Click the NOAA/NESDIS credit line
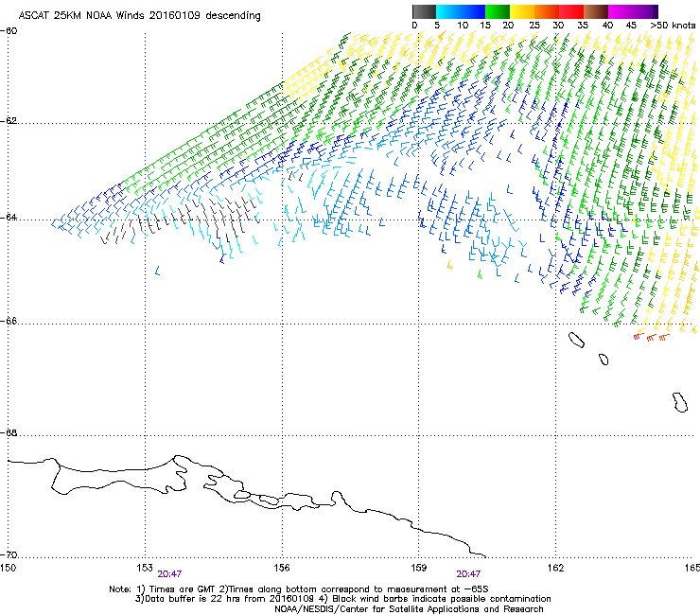This screenshot has width=700, height=615. click(x=409, y=609)
